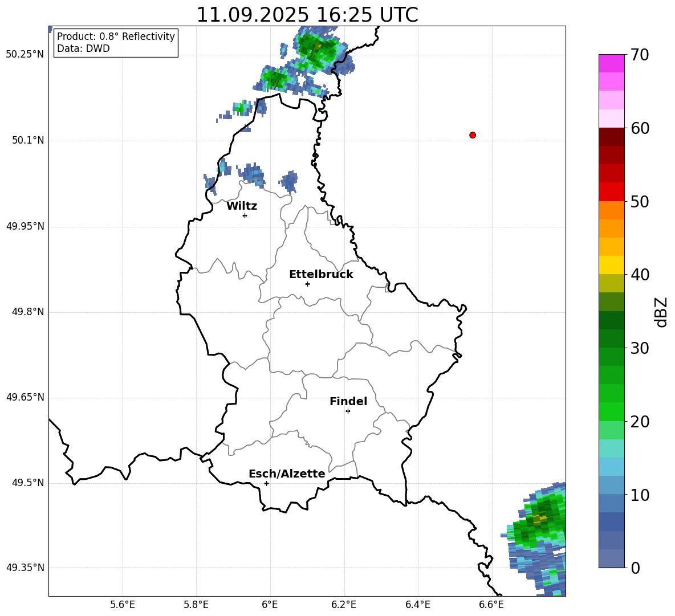Pick the orange colorbar swatch just below 50
Viewport: 675px width, 616px height.
(x=612, y=210)
